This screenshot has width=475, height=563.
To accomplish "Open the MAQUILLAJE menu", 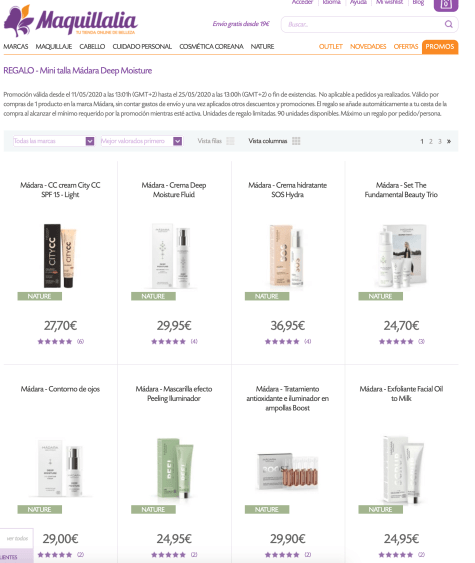I will coord(54,46).
